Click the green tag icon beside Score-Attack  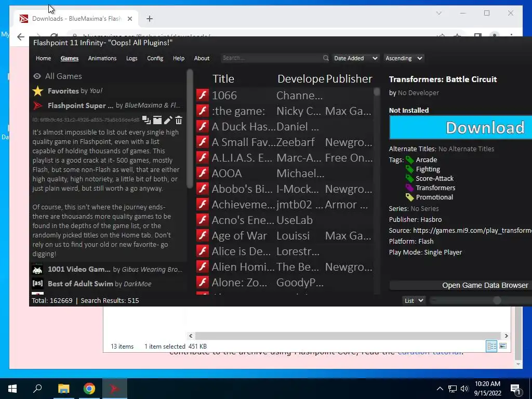[409, 179]
